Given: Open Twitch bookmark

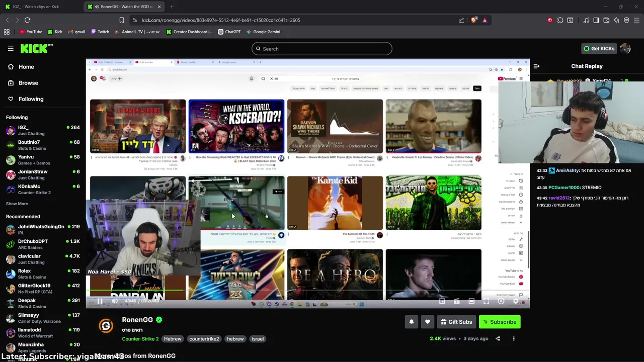Looking at the screenshot, I should pyautogui.click(x=100, y=32).
